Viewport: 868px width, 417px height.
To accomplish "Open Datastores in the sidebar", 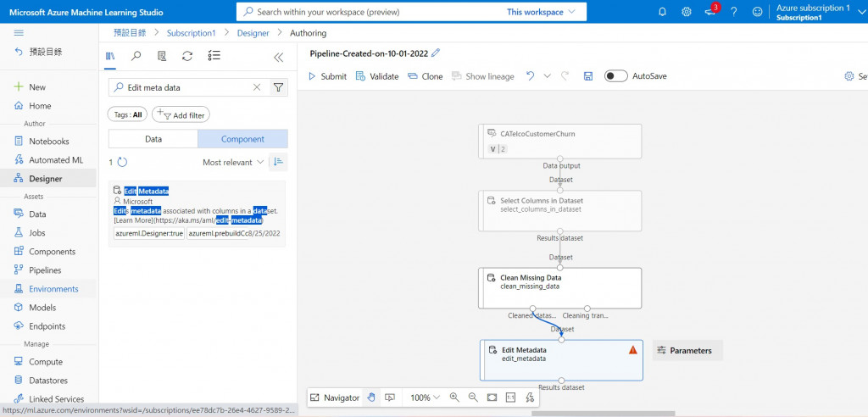I will point(48,381).
